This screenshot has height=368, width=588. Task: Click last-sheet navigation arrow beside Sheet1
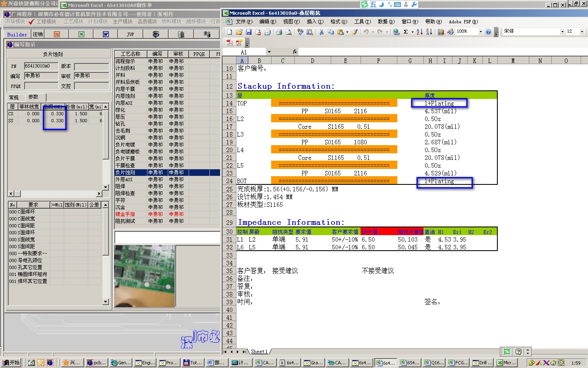(x=244, y=352)
